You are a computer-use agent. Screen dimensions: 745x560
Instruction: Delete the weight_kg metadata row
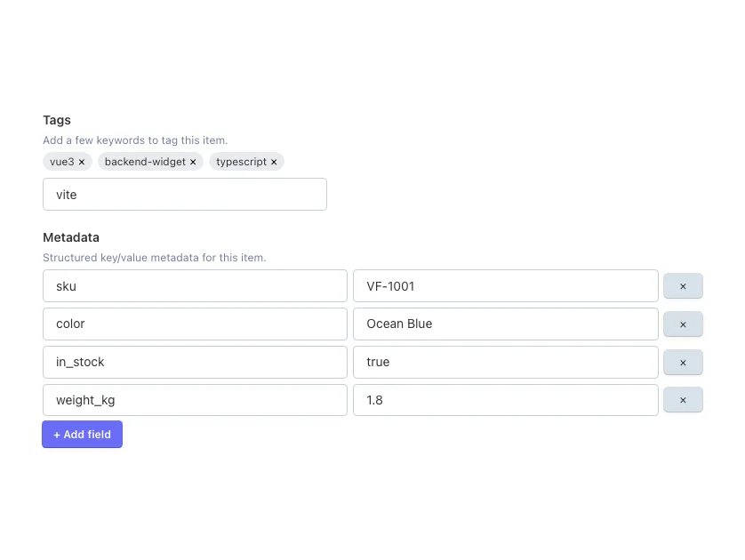click(x=683, y=400)
